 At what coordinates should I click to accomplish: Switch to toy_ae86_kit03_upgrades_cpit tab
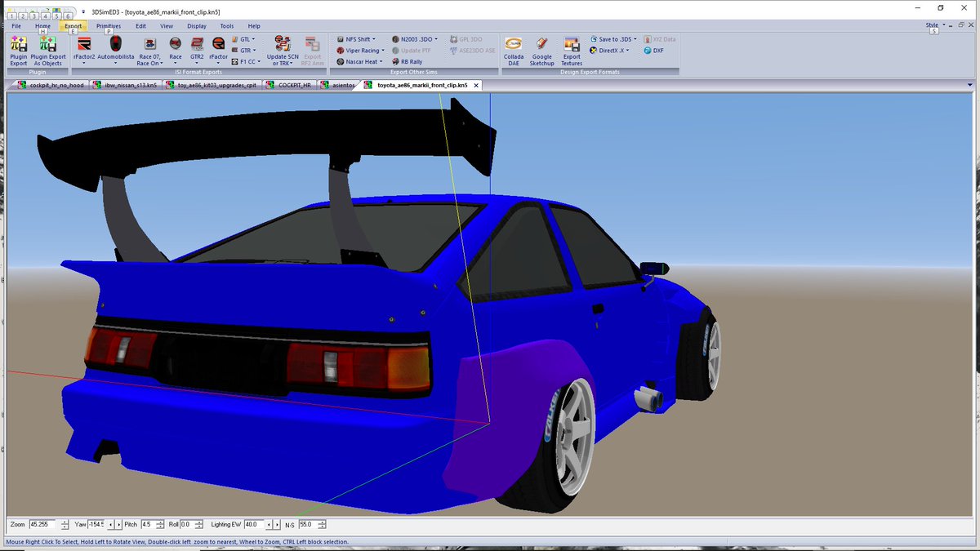coord(211,85)
